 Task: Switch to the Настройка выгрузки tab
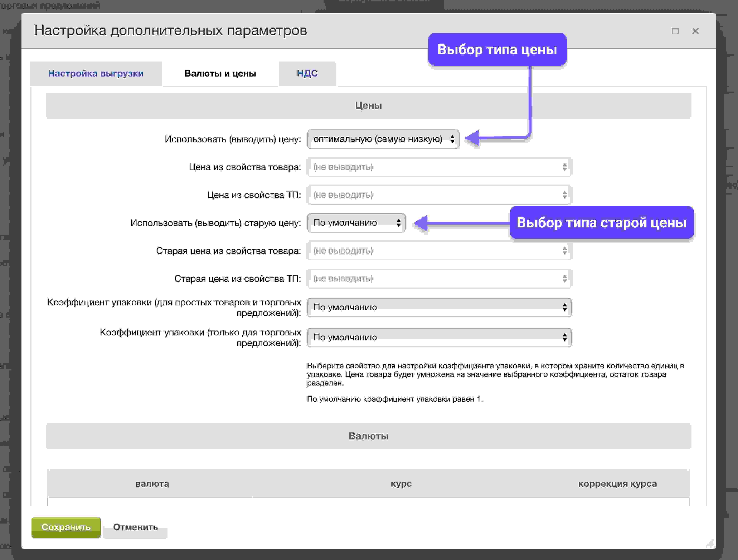[x=96, y=73]
